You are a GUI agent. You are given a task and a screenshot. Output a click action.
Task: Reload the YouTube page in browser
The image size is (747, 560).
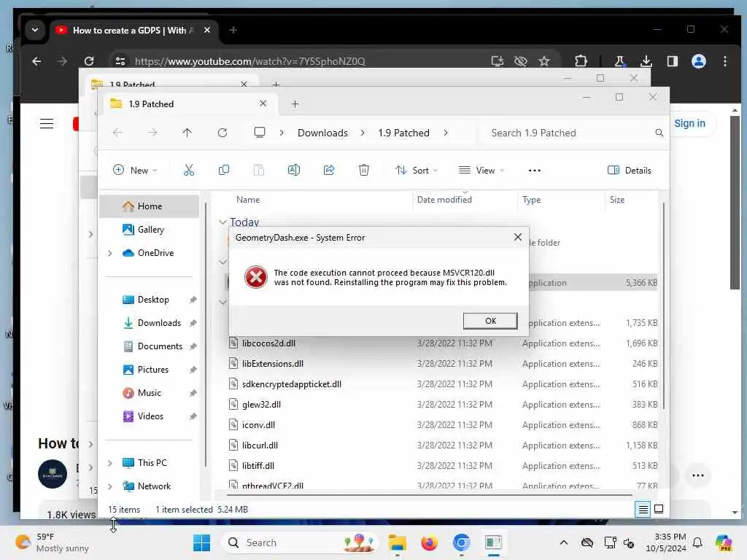88,61
